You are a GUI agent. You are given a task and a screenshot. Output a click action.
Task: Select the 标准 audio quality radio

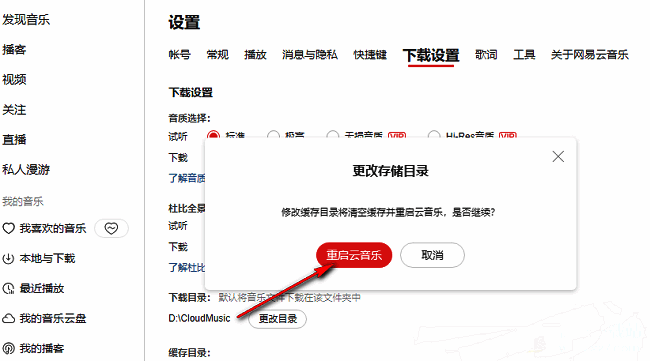point(213,135)
